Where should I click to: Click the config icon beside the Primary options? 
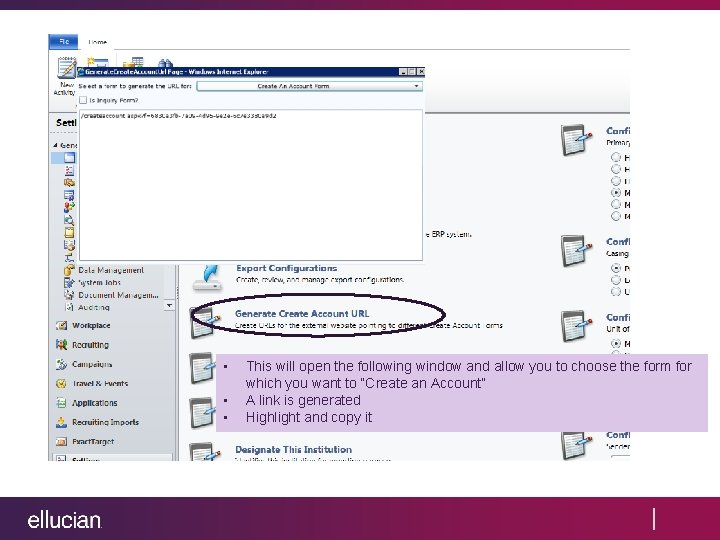click(576, 140)
